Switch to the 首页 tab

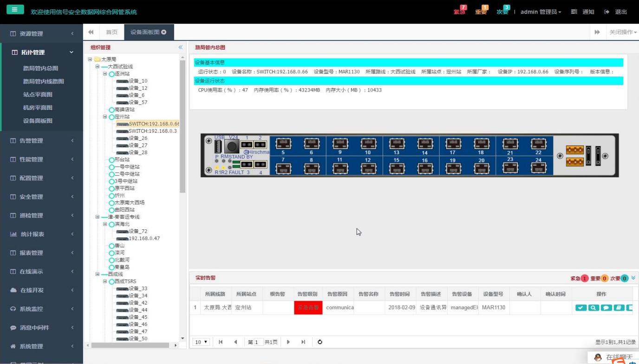[111, 32]
